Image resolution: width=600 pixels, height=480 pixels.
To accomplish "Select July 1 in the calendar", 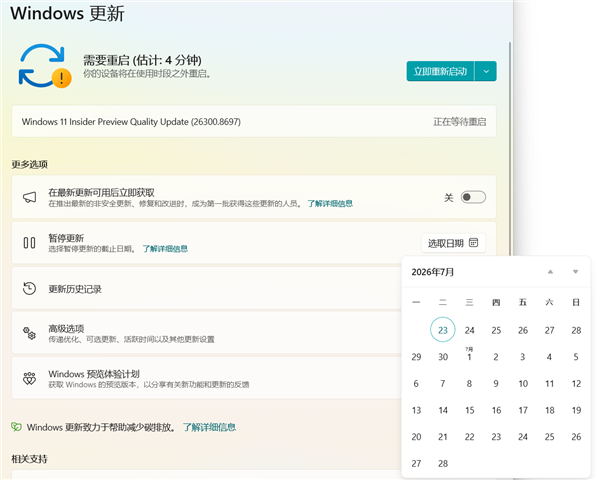I will 470,356.
